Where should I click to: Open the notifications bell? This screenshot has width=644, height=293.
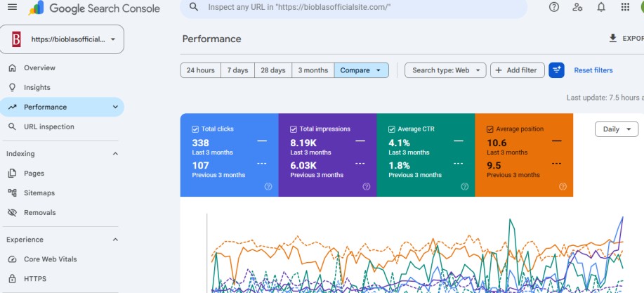601,7
